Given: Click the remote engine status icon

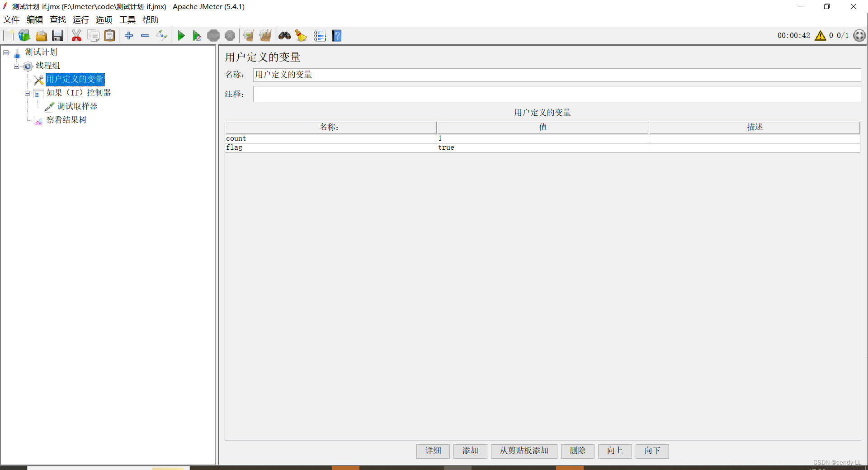Looking at the screenshot, I should click(x=859, y=36).
